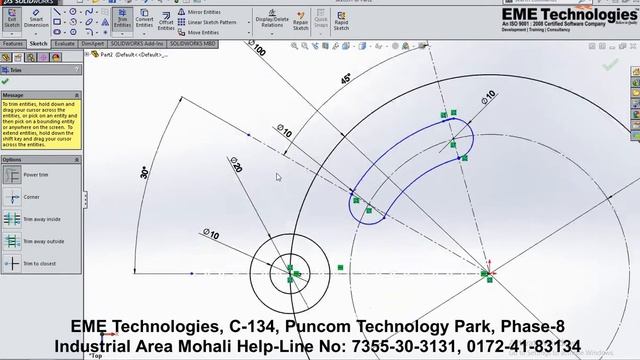This screenshot has height=360, width=640.
Task: Open the Exit Sketch dropdown arrow
Action: click(12, 34)
